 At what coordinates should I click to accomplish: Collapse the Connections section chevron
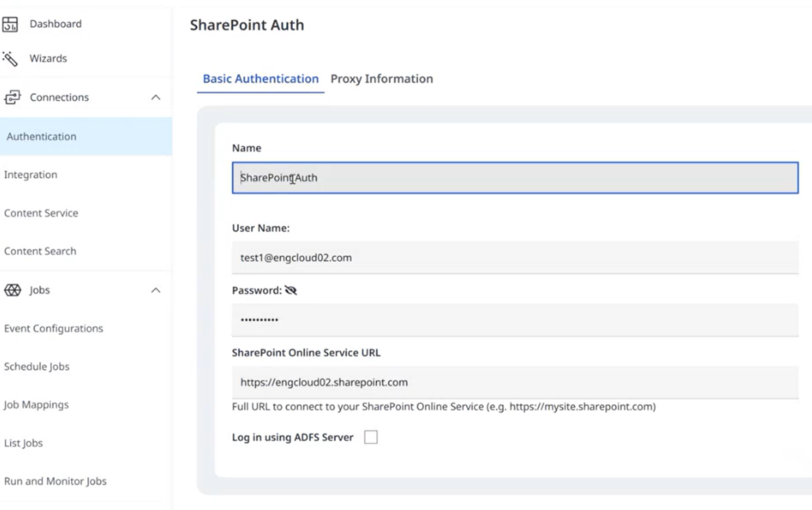pos(156,97)
